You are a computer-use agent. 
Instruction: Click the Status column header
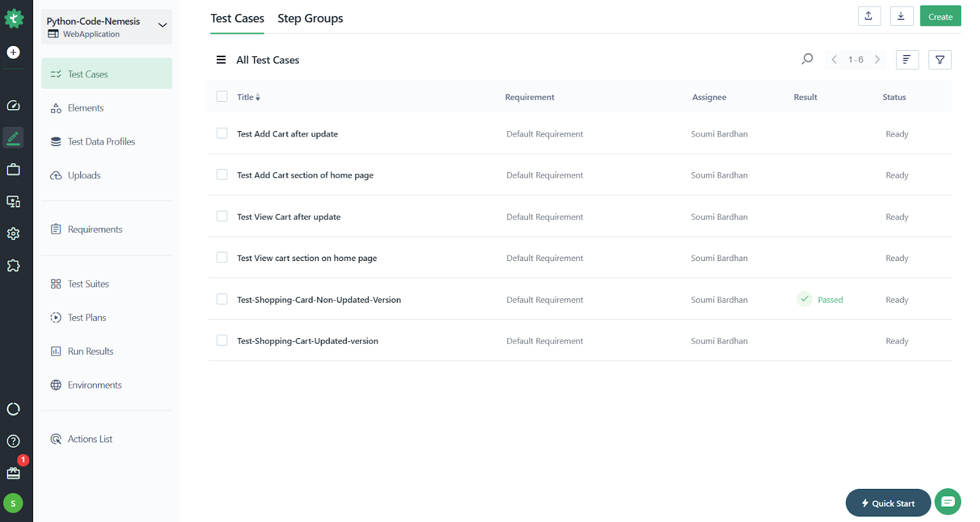click(894, 97)
